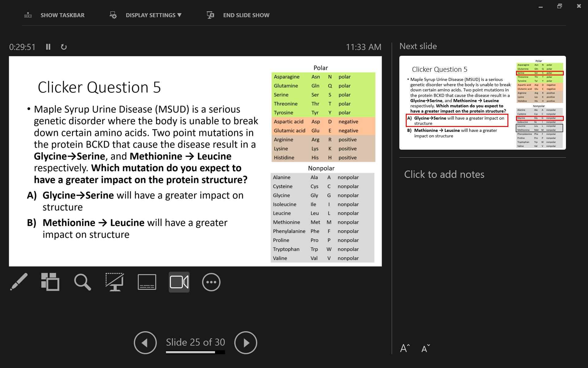Advance to the next slide arrow
The height and width of the screenshot is (368, 588).
(x=246, y=343)
